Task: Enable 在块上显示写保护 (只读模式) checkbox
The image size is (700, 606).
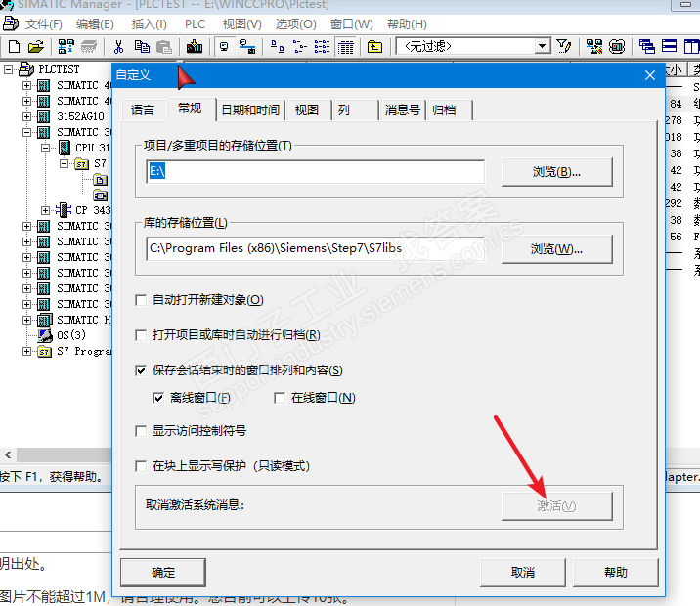Action: 141,466
